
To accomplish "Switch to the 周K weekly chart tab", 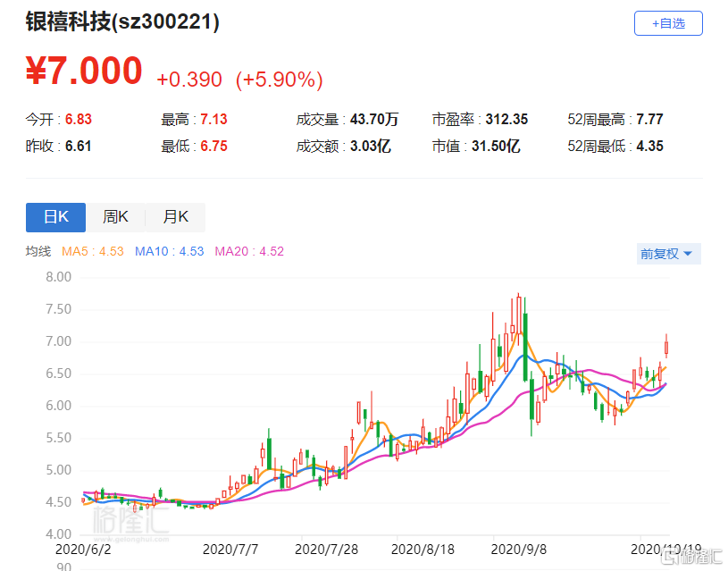I will tap(115, 217).
